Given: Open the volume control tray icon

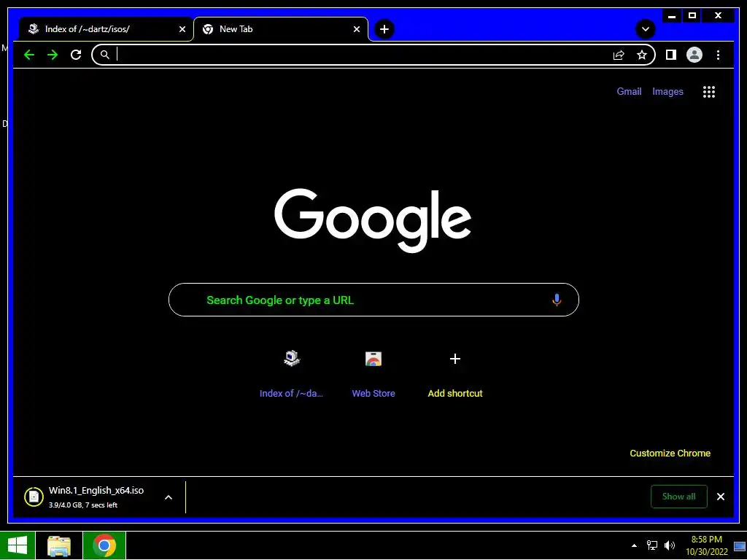Looking at the screenshot, I should [x=670, y=545].
